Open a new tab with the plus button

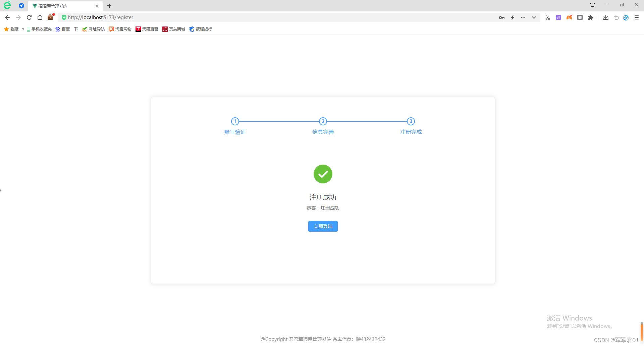pyautogui.click(x=109, y=6)
